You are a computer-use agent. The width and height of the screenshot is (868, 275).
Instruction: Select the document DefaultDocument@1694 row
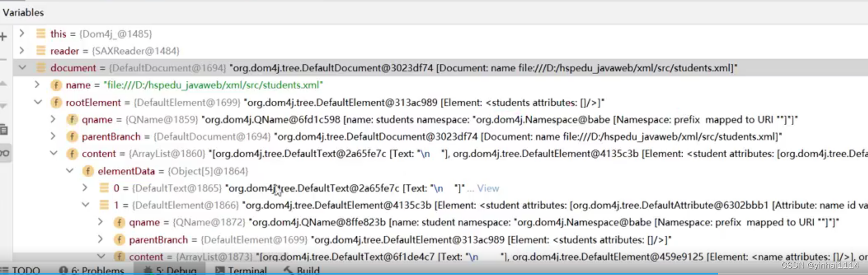click(x=440, y=68)
